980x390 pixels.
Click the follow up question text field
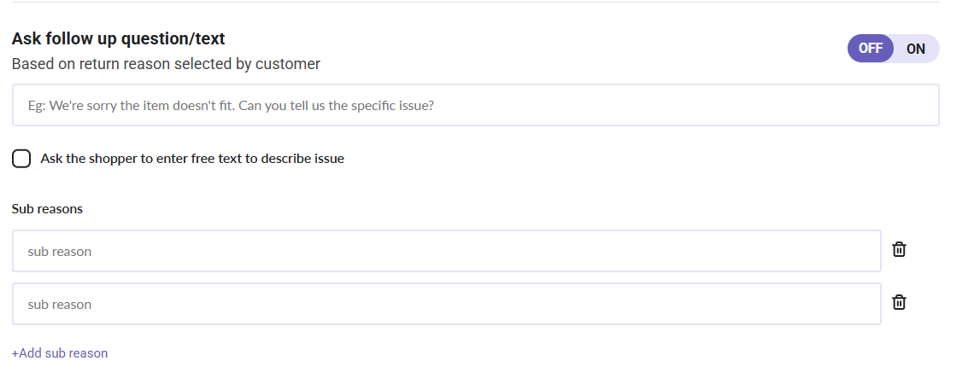[475, 106]
